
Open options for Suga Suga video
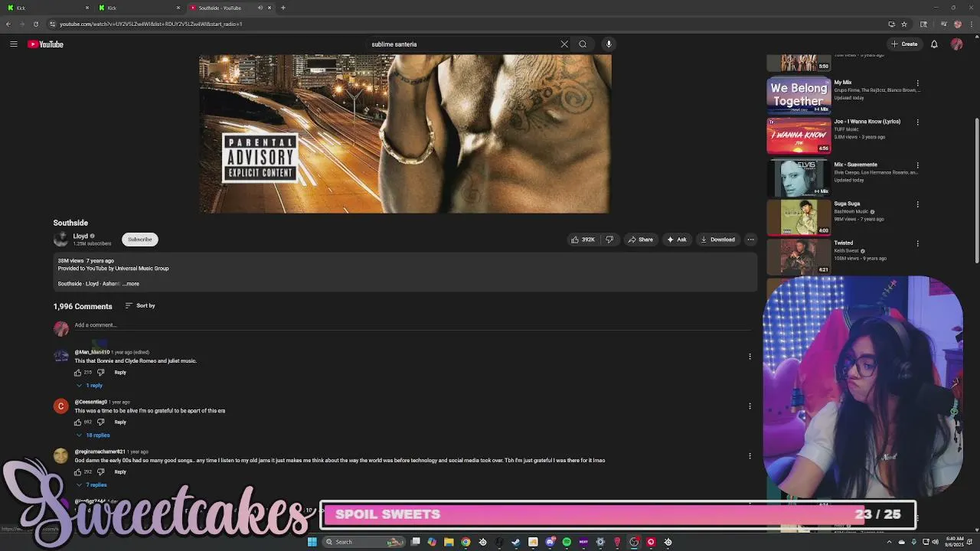(917, 204)
